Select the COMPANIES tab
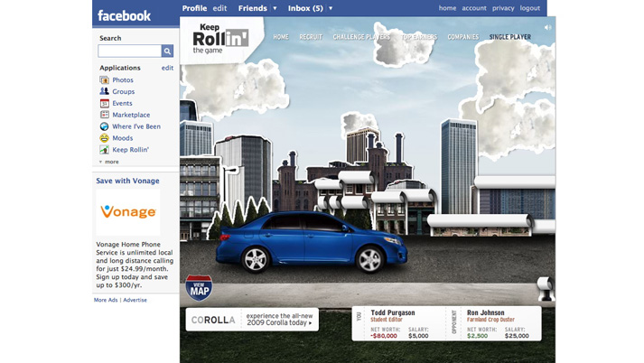The height and width of the screenshot is (363, 644). [x=463, y=37]
